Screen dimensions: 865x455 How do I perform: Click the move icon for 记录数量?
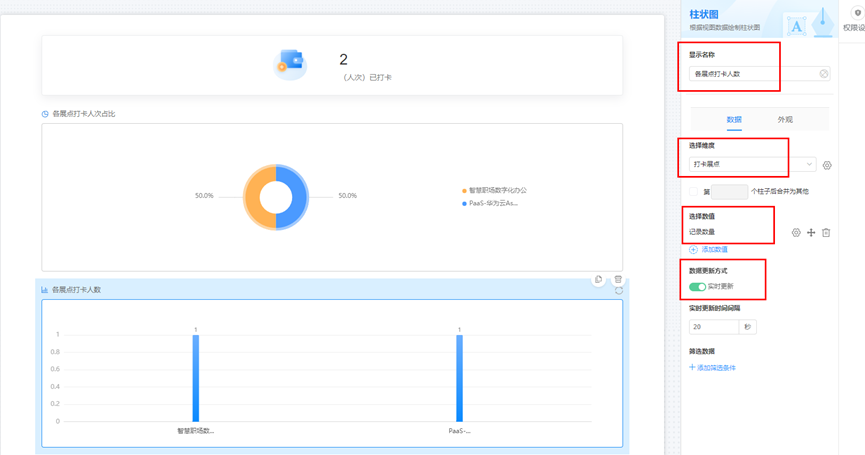coord(810,233)
